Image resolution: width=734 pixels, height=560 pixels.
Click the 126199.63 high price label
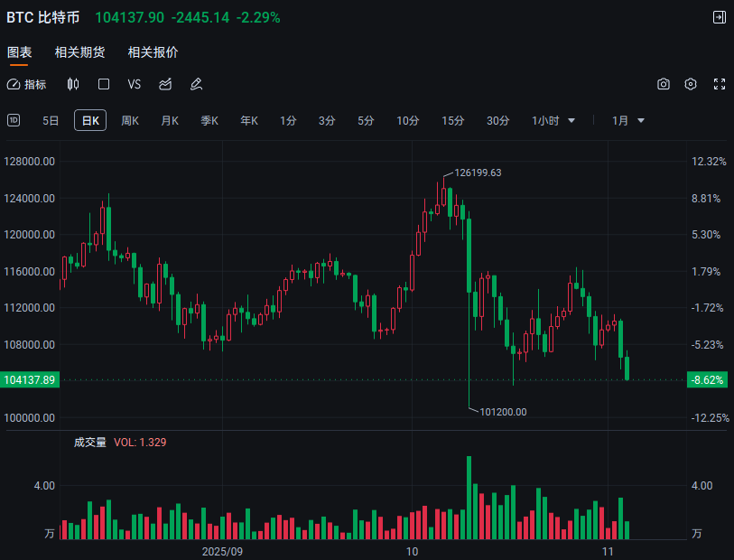pos(478,173)
